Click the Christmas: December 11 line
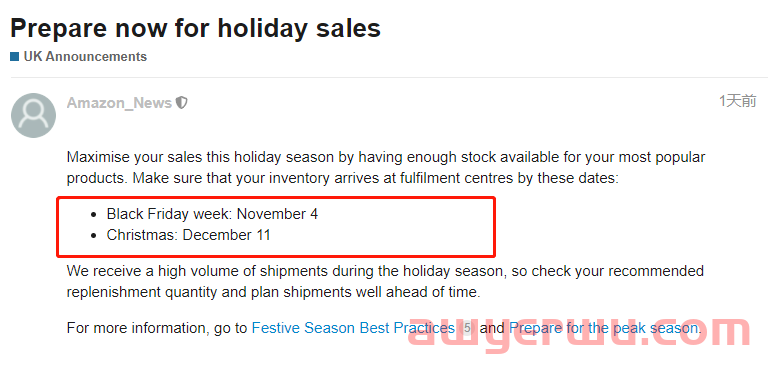This screenshot has height=365, width=768. (x=189, y=235)
